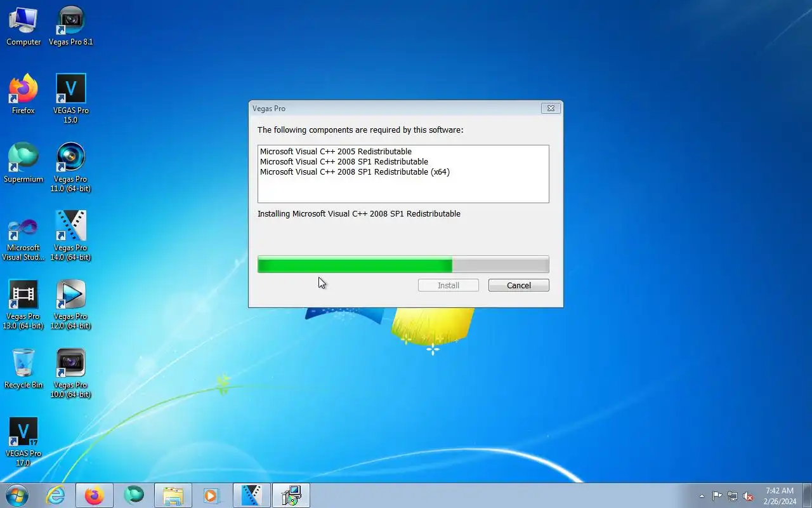
Task: Open Action Center flag icon
Action: 717,496
